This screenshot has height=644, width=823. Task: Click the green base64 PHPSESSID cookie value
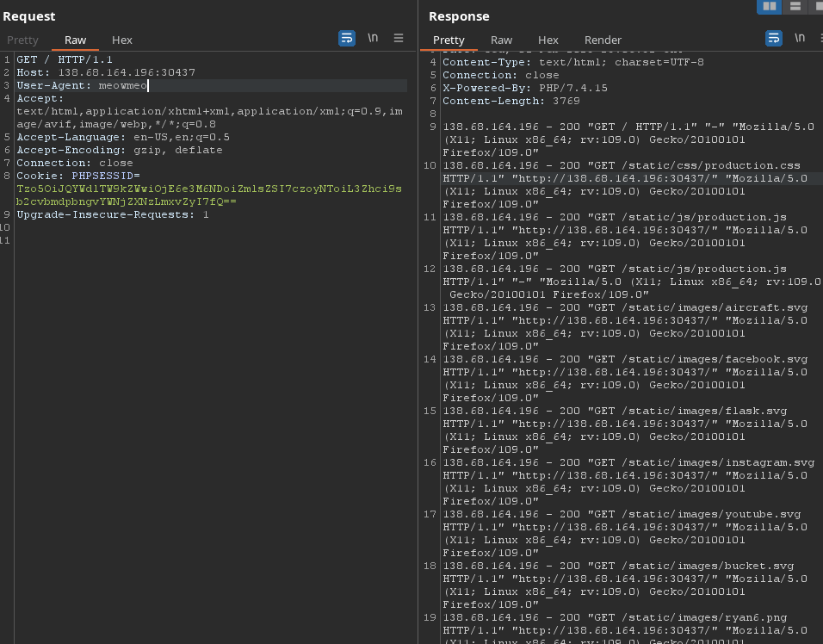tap(209, 195)
